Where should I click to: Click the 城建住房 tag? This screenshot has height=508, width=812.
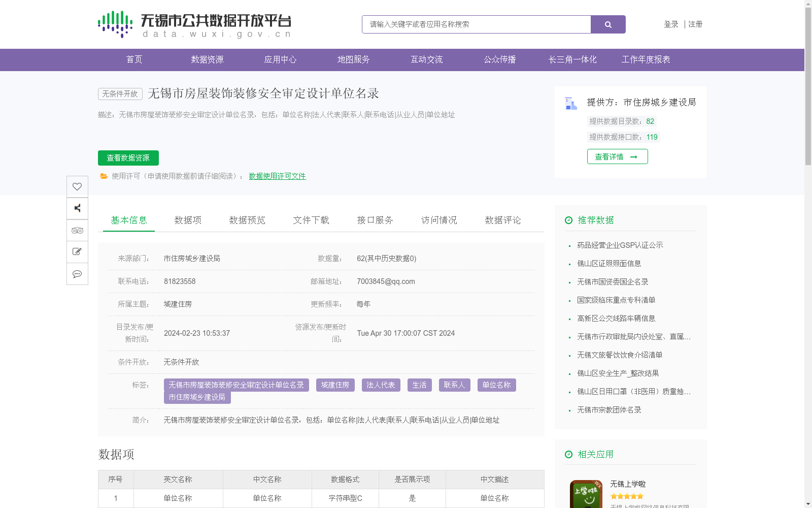[335, 385]
